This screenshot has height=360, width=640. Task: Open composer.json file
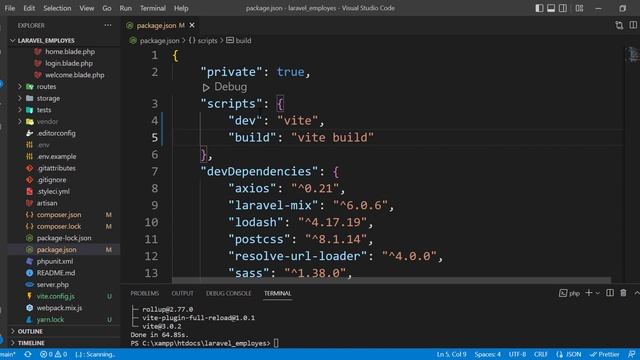[x=59, y=215]
